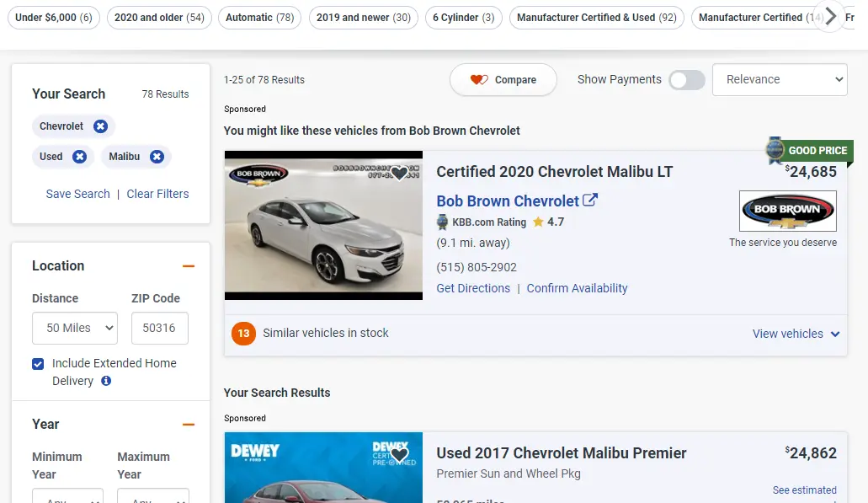
Task: Remove the Malibu filter chip
Action: (157, 157)
